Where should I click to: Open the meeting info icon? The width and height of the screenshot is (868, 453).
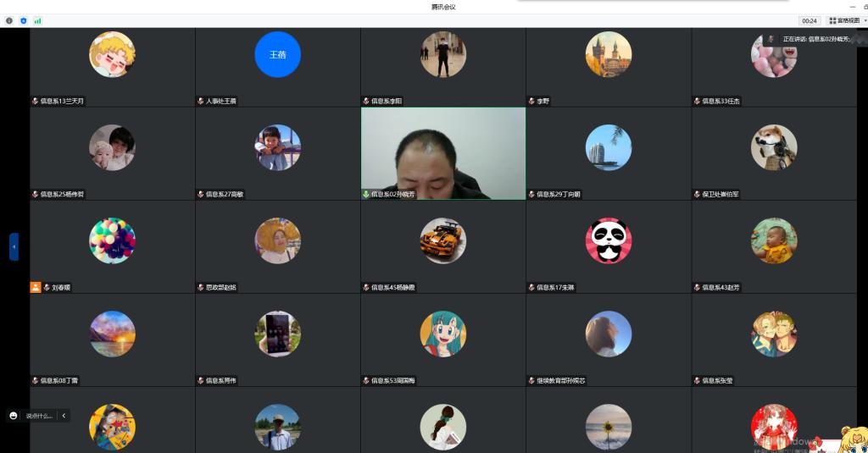pos(9,20)
